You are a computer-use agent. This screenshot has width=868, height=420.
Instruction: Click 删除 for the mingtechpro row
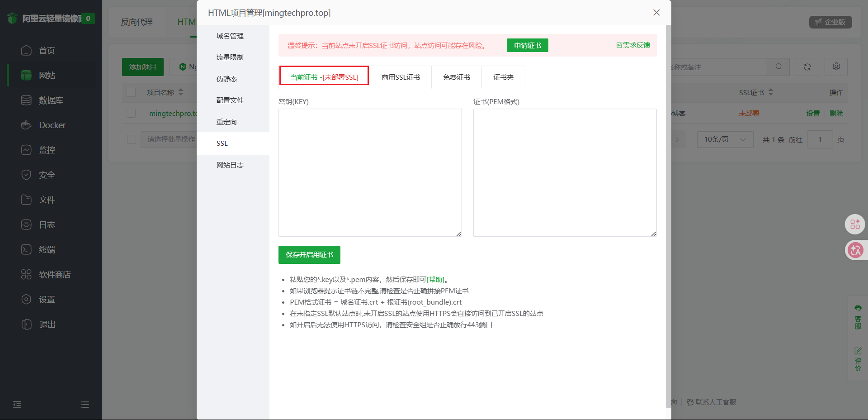pos(836,113)
